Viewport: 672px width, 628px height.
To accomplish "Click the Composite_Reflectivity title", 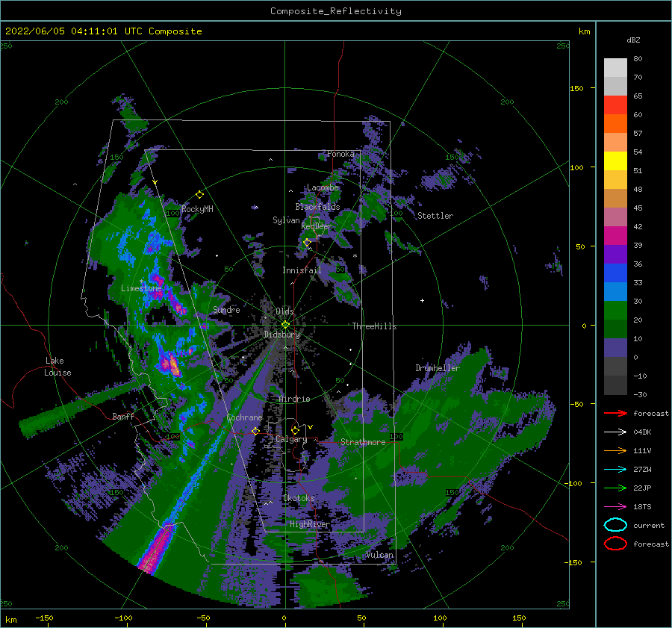I will tap(336, 11).
